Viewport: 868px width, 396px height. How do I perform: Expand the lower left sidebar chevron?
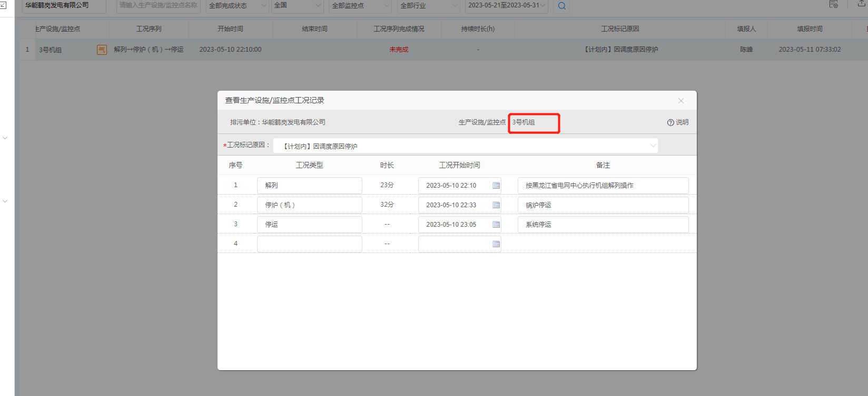[x=5, y=201]
